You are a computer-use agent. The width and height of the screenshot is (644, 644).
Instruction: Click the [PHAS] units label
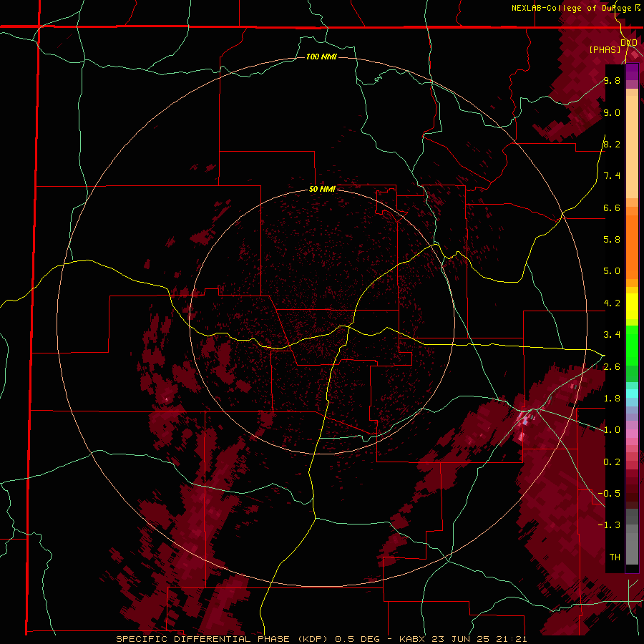pyautogui.click(x=605, y=49)
